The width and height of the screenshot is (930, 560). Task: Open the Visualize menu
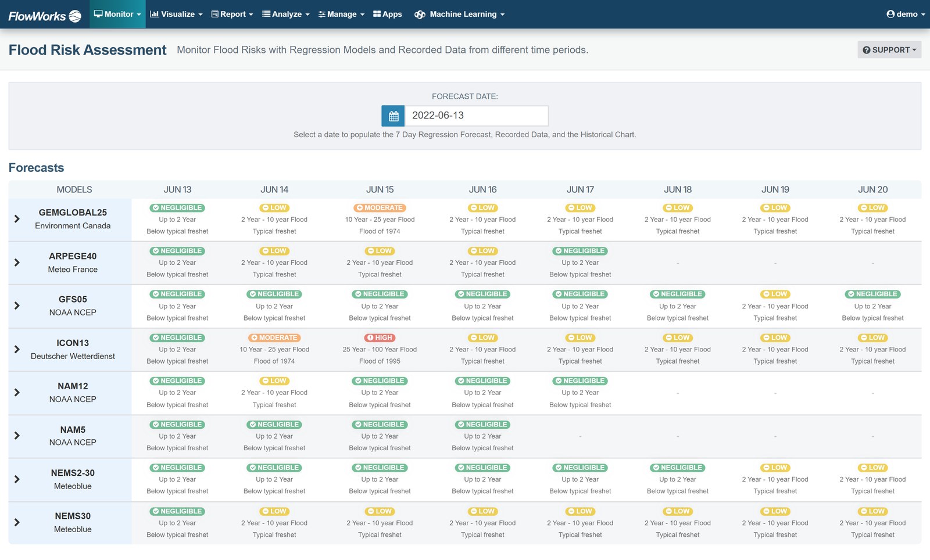pyautogui.click(x=176, y=14)
